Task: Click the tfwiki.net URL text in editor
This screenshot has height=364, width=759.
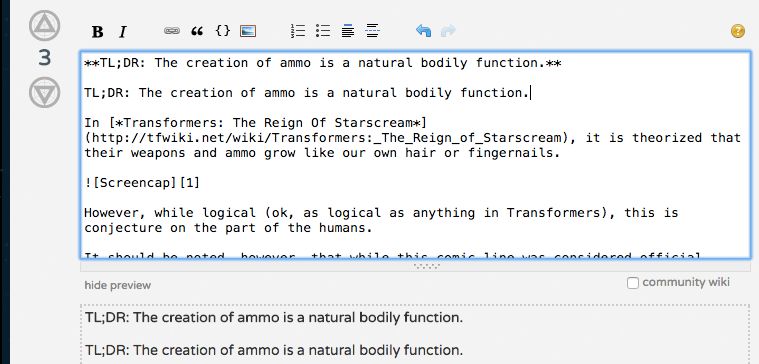Action: [x=327, y=138]
